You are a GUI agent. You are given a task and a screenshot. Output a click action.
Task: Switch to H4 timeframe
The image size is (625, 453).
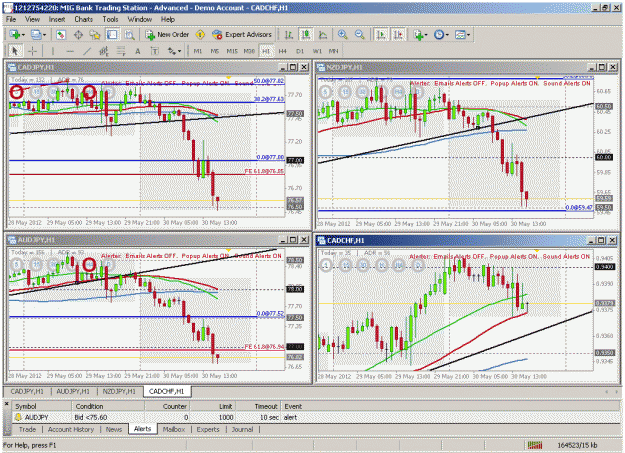coord(283,51)
